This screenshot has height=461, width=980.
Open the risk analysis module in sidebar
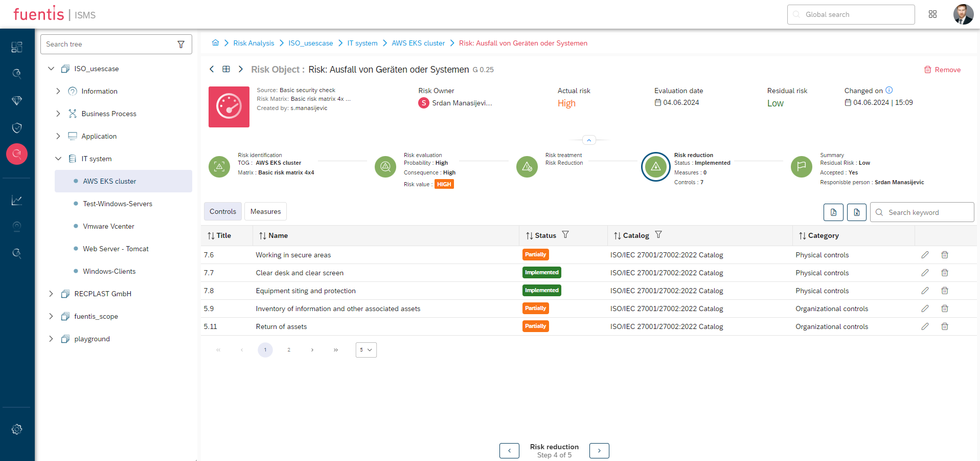coord(16,153)
